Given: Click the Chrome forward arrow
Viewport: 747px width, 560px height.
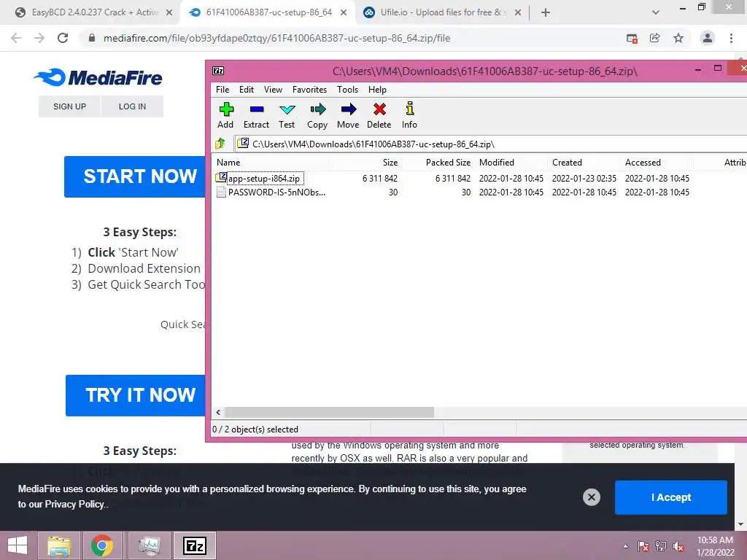Looking at the screenshot, I should tap(39, 38).
